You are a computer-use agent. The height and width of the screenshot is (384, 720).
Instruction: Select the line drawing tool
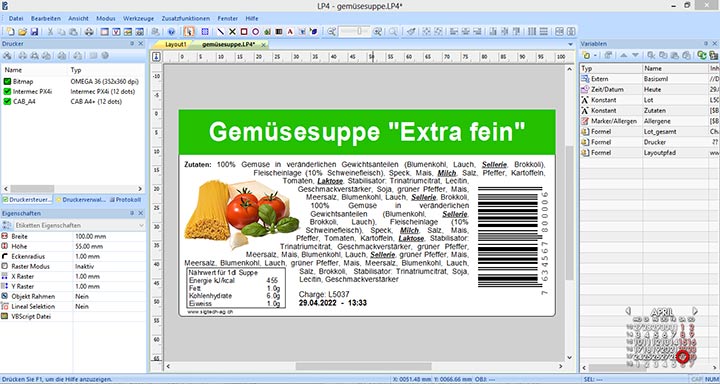point(221,32)
